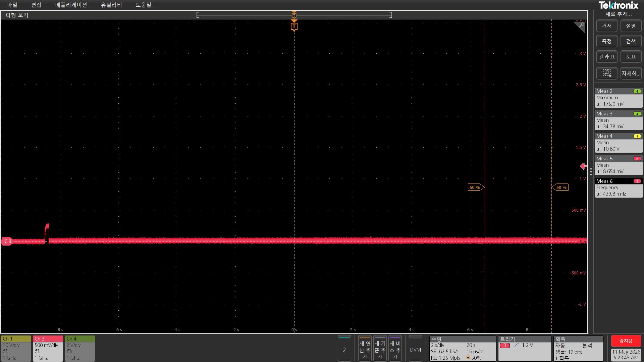The image size is (644, 362).
Task: Click the date and time display
Action: point(626,355)
